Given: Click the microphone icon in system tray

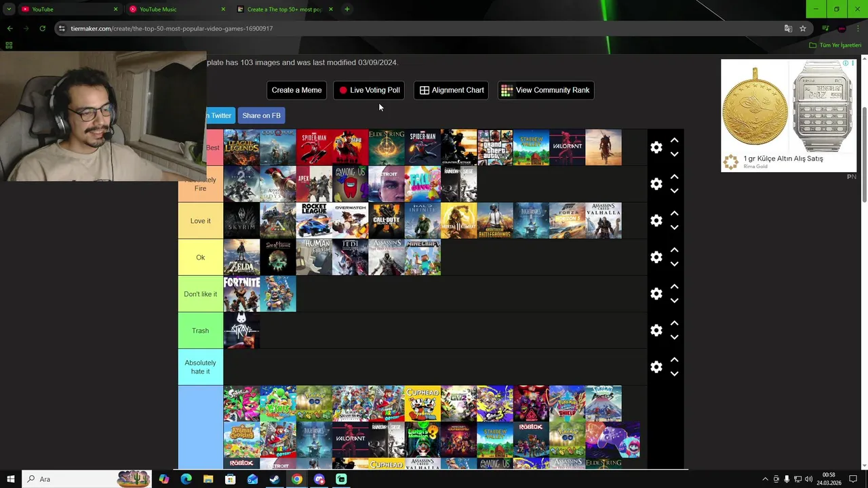Looking at the screenshot, I should click(787, 479).
